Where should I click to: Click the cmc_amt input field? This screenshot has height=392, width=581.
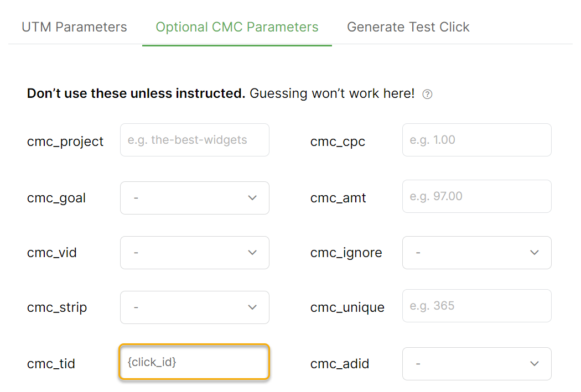pyautogui.click(x=476, y=196)
